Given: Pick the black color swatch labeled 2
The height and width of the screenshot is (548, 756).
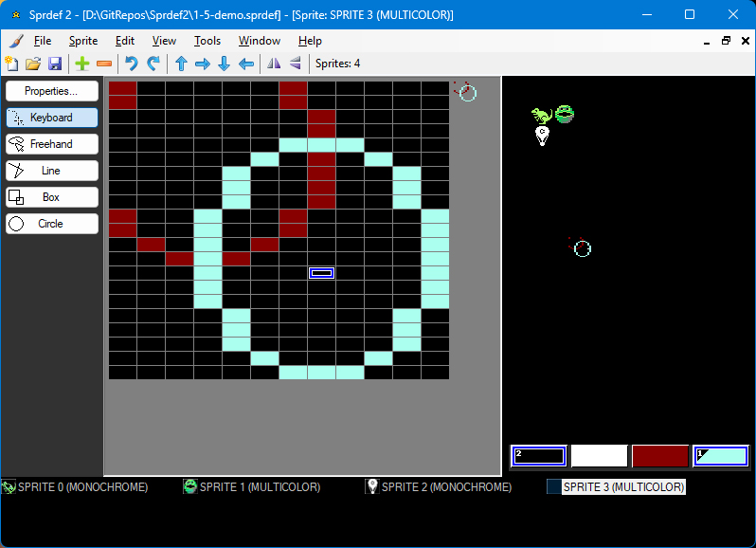Looking at the screenshot, I should (538, 456).
